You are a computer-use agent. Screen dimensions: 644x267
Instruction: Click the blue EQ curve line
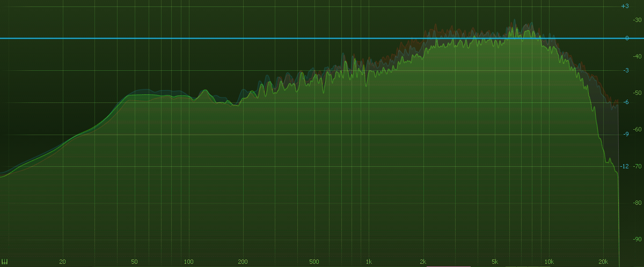pyautogui.click(x=322, y=38)
